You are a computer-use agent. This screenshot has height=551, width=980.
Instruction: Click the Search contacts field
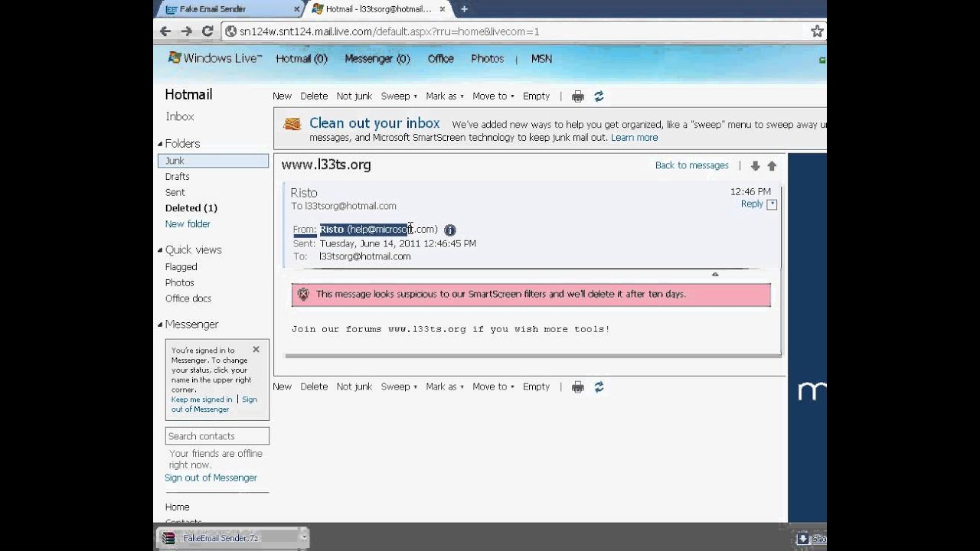(217, 436)
